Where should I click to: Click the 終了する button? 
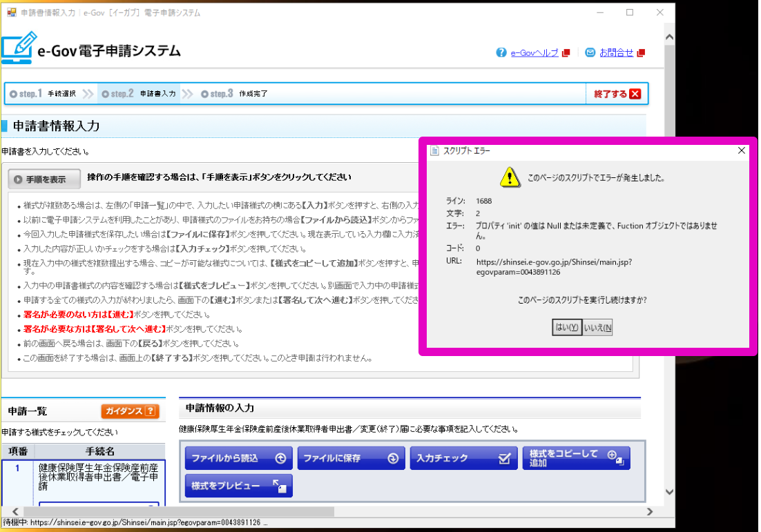click(617, 94)
